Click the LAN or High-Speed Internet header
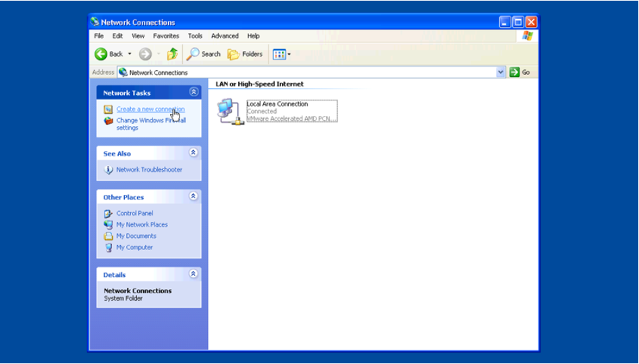Viewport: 639px width, 364px height. (x=260, y=84)
